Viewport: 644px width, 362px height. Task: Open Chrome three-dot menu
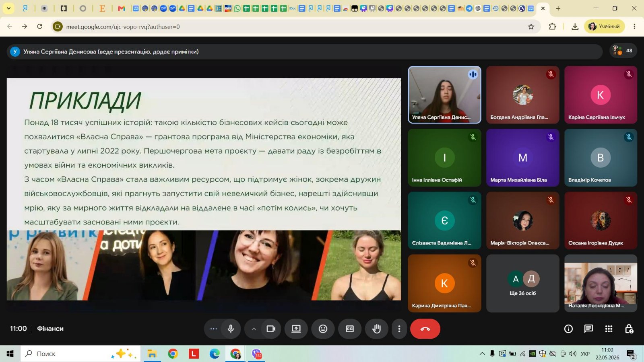click(x=634, y=27)
